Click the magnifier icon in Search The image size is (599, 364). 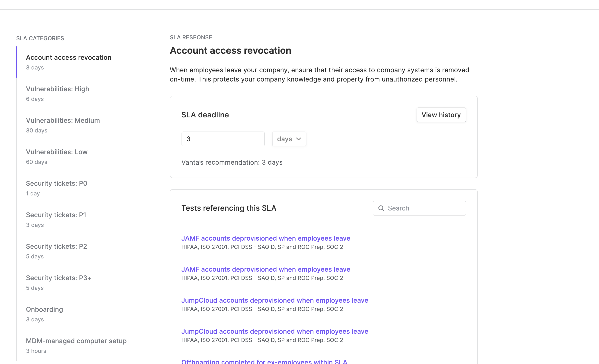(381, 208)
